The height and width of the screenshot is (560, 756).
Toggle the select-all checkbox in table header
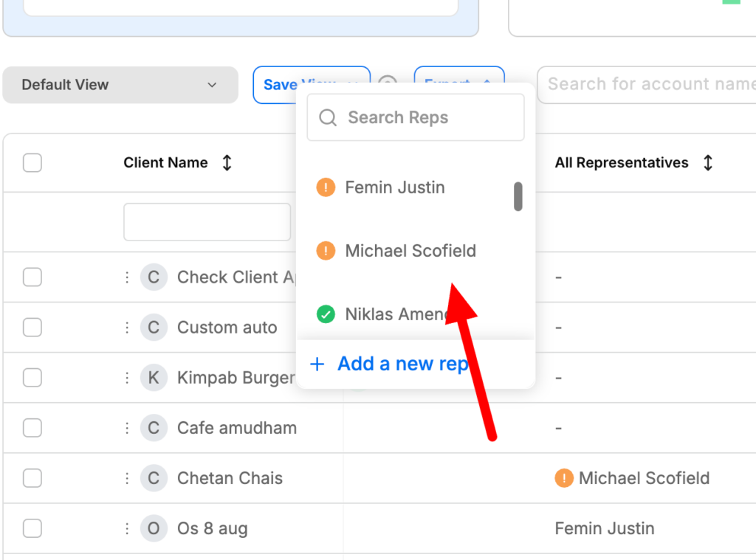click(x=32, y=162)
